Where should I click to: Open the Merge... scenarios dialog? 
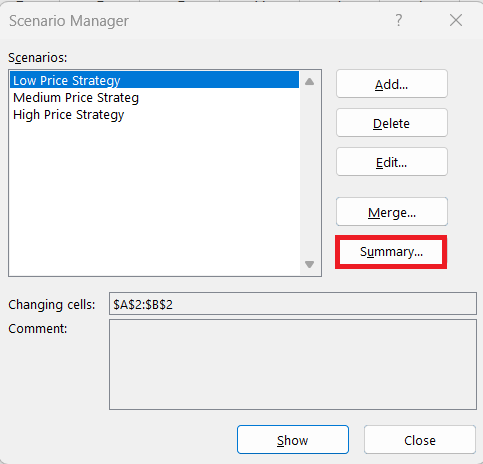pos(392,212)
